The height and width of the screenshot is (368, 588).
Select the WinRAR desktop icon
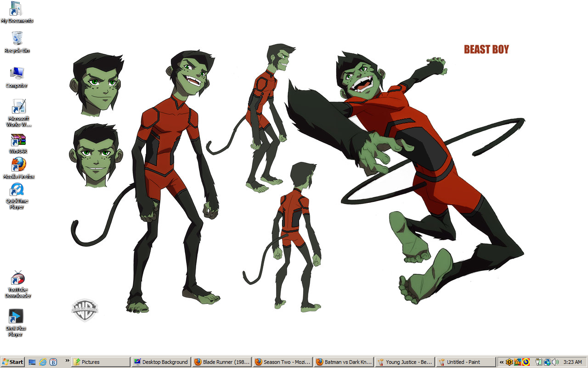(x=18, y=144)
